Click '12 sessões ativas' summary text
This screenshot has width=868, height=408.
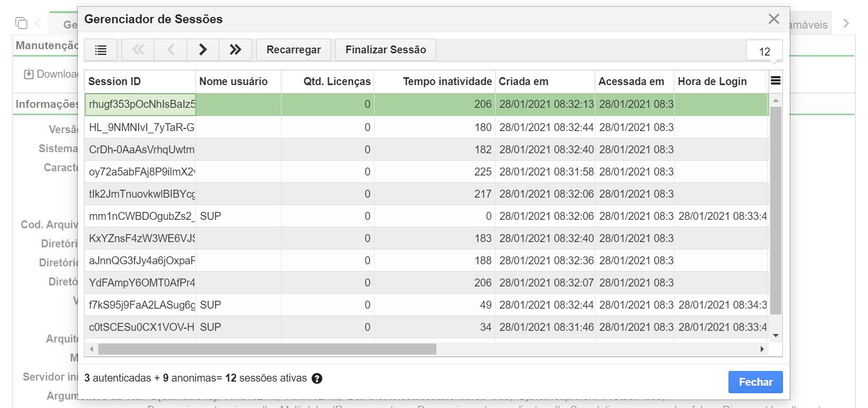pos(266,378)
